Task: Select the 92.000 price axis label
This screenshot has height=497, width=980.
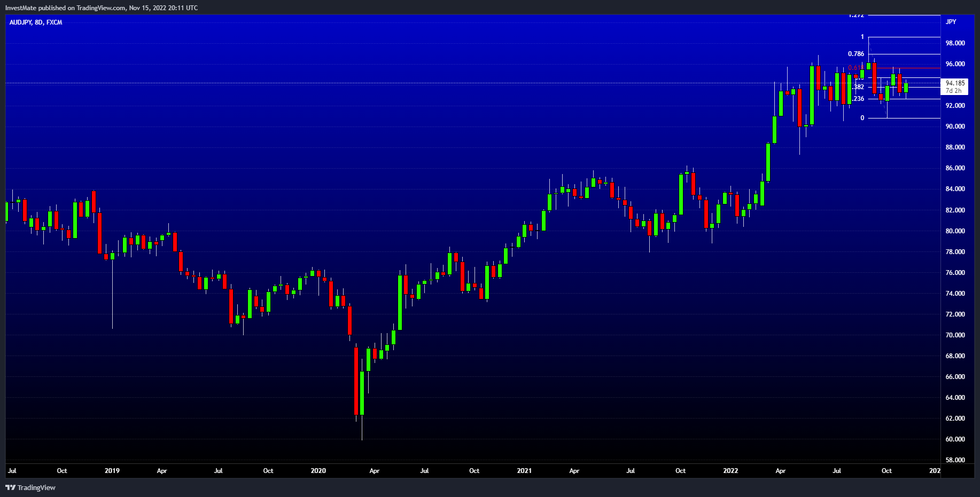Action: click(x=955, y=106)
